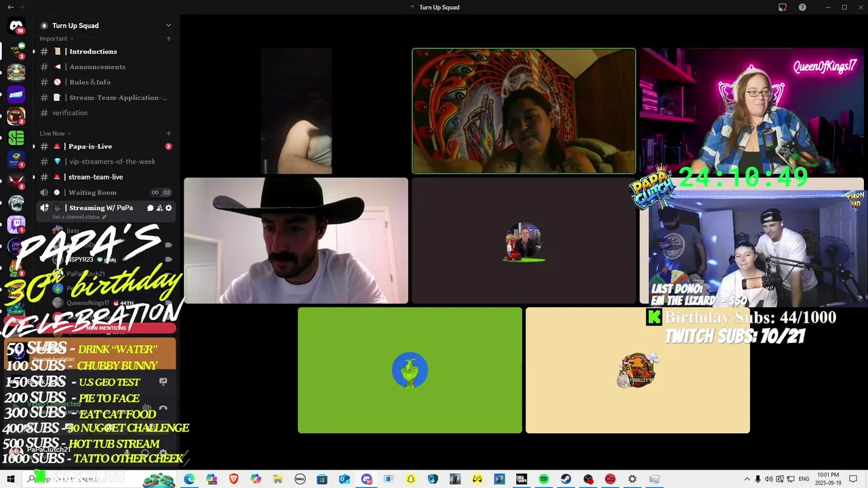Image resolution: width=868 pixels, height=488 pixels.
Task: Open chat for Streaming W/ PaPa channel
Action: click(150, 208)
